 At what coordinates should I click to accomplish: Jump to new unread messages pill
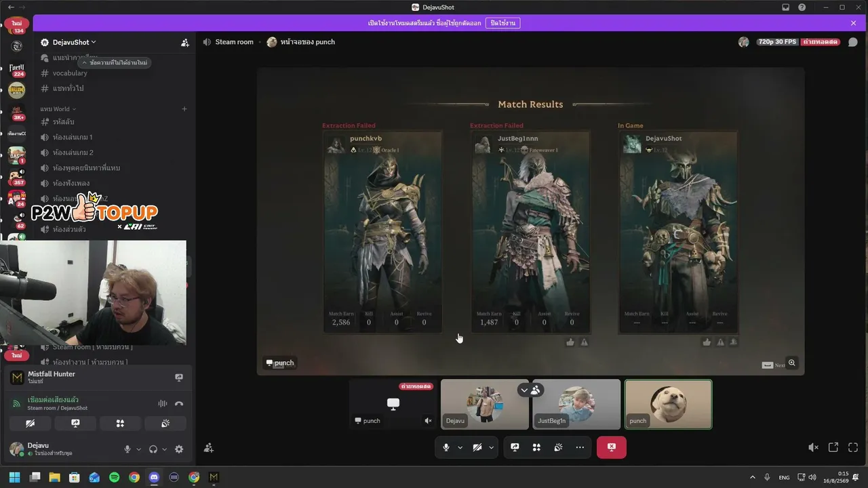pyautogui.click(x=114, y=62)
